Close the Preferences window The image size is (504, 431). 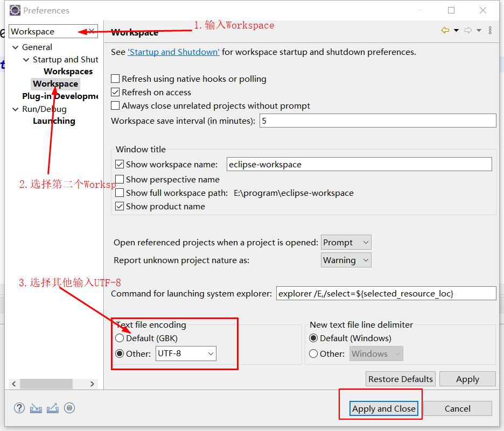(x=483, y=10)
